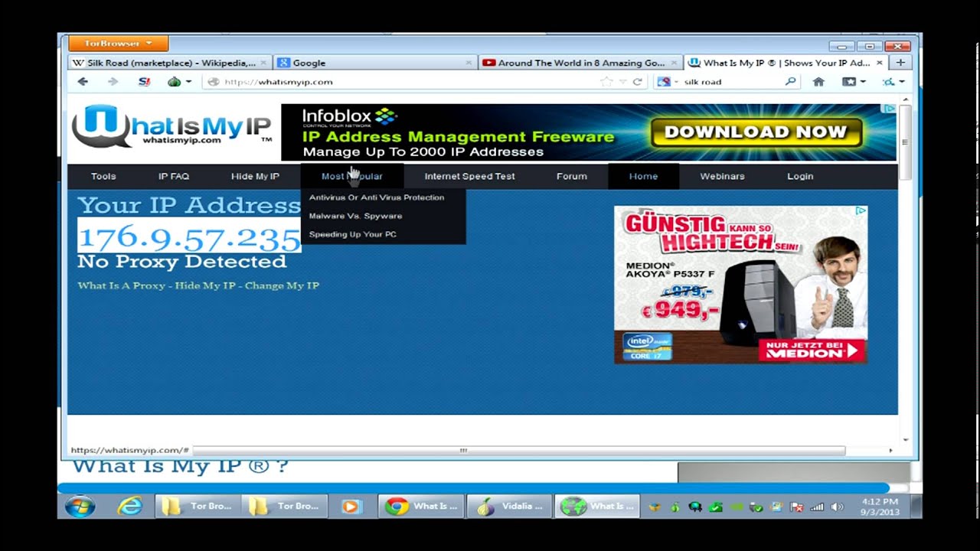980x551 pixels.
Task: Click the volume speaker tray icon
Action: 837,507
